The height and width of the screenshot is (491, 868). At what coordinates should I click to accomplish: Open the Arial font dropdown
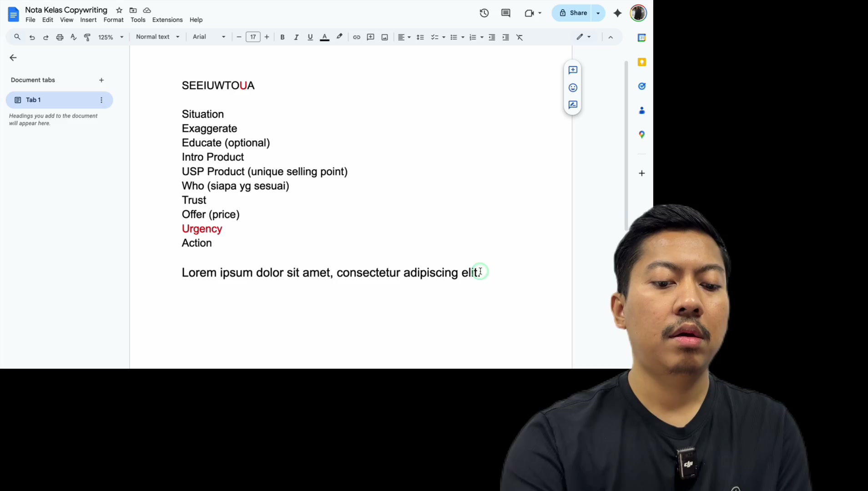(209, 37)
